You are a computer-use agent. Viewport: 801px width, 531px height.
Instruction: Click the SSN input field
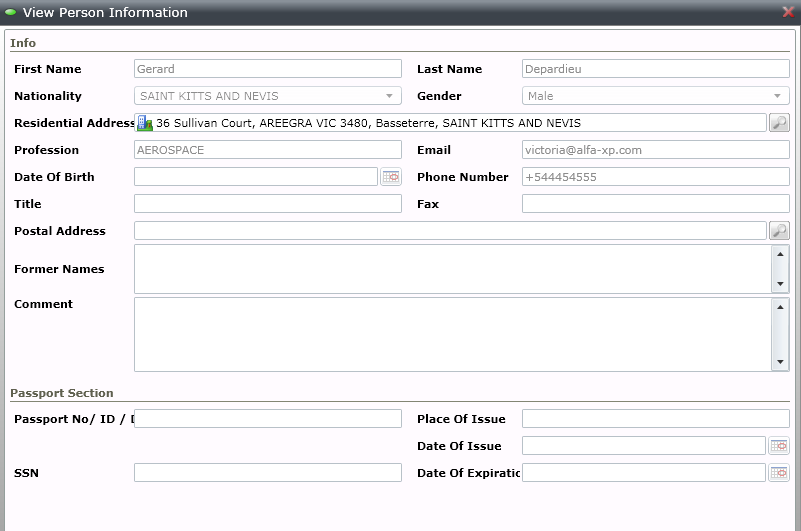268,473
